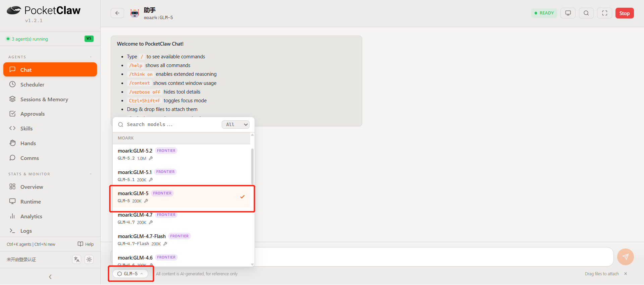Click scroll-up arrow of model list
Image resolution: width=644 pixels, height=285 pixels.
coord(252,134)
